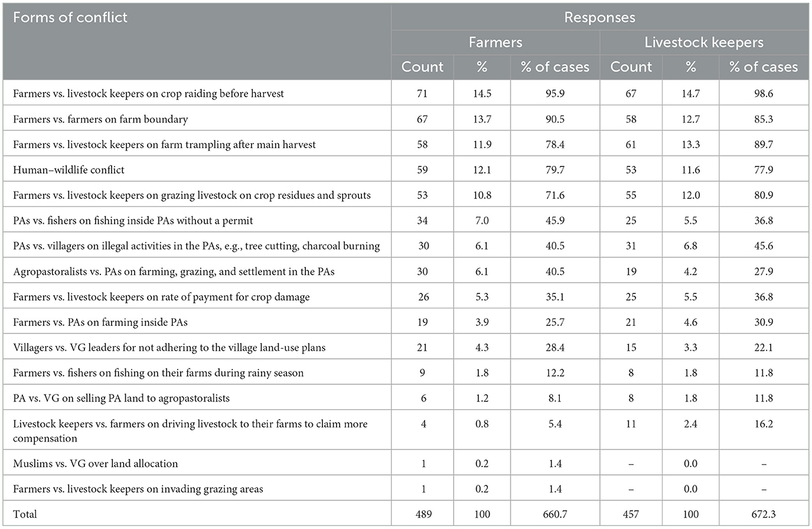Click 'Villagers vs. VG leaders' row label
The width and height of the screenshot is (812, 529).
tap(169, 348)
